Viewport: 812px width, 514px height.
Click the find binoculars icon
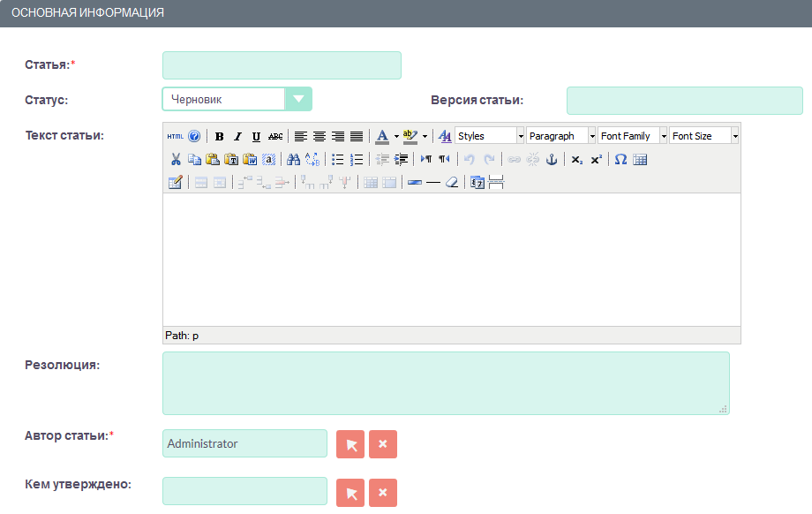[294, 160]
